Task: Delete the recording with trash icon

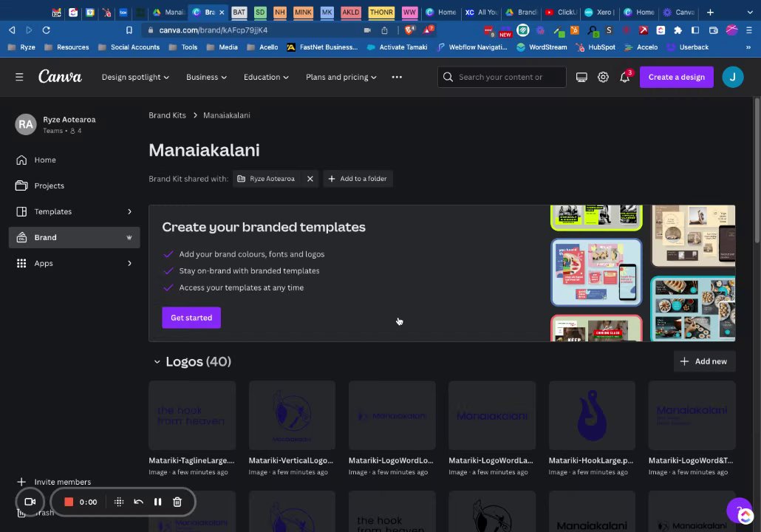Action: pyautogui.click(x=177, y=502)
